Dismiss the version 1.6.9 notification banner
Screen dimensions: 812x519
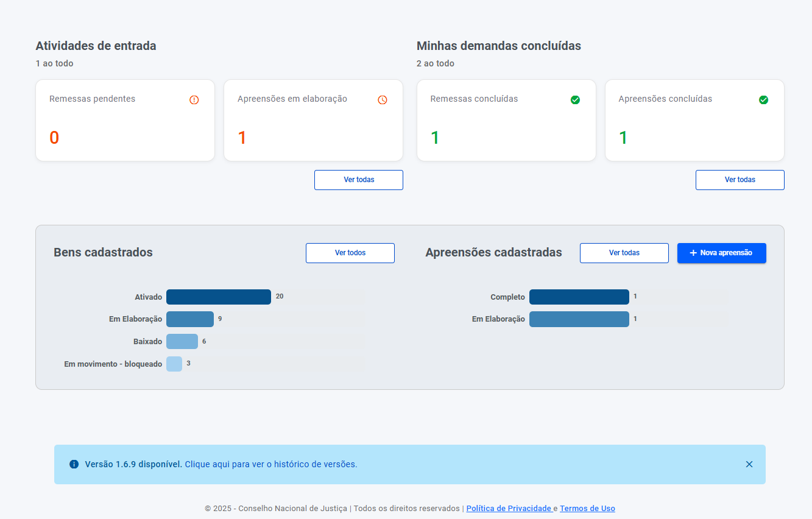click(x=749, y=464)
